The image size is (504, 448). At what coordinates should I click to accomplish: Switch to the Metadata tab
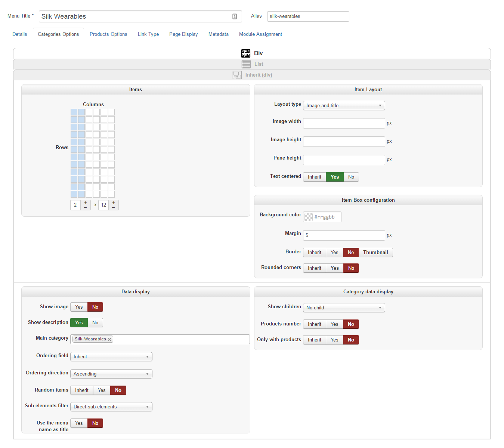click(x=219, y=34)
